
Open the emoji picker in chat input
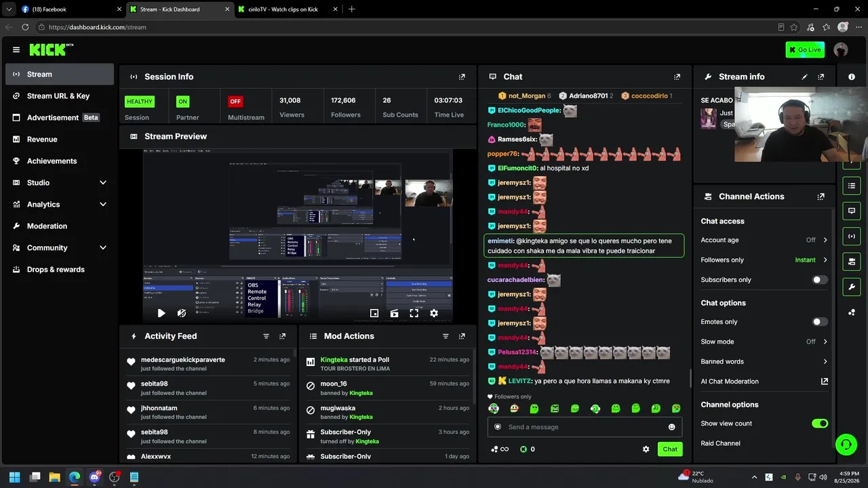click(672, 427)
